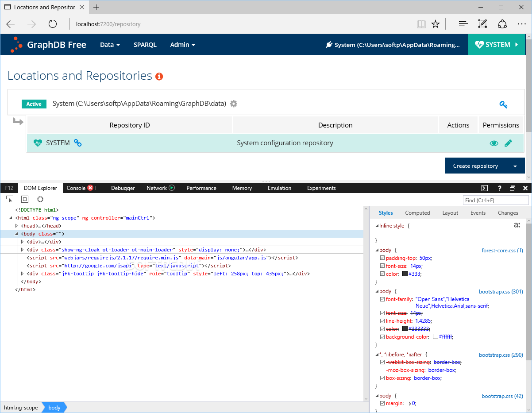Make a Web Note icon

point(482,24)
